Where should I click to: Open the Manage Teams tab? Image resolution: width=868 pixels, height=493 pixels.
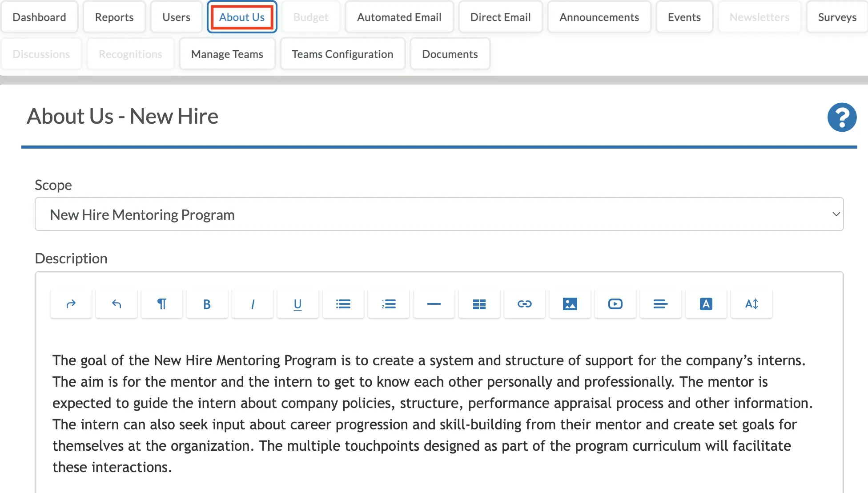(227, 54)
